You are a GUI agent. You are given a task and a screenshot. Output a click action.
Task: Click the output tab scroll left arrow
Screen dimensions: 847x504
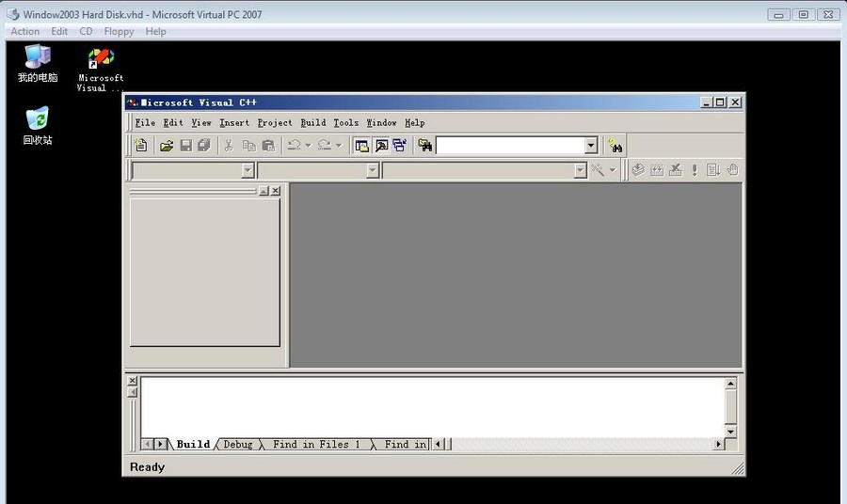click(147, 444)
